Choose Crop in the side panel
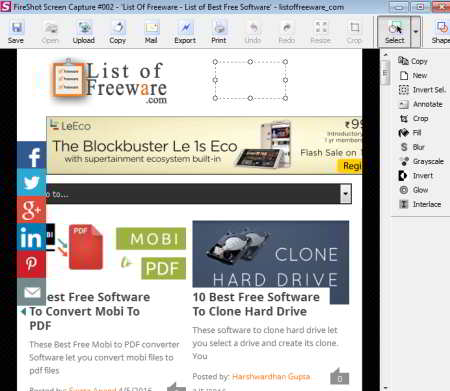The width and height of the screenshot is (450, 391). pos(414,118)
